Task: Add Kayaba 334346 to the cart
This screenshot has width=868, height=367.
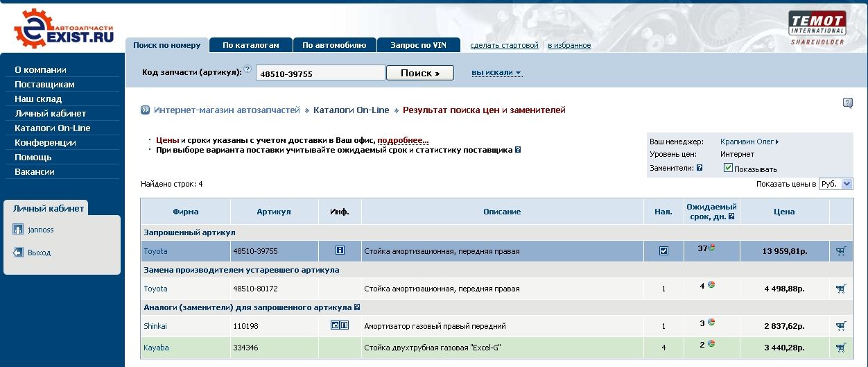Action: click(841, 347)
